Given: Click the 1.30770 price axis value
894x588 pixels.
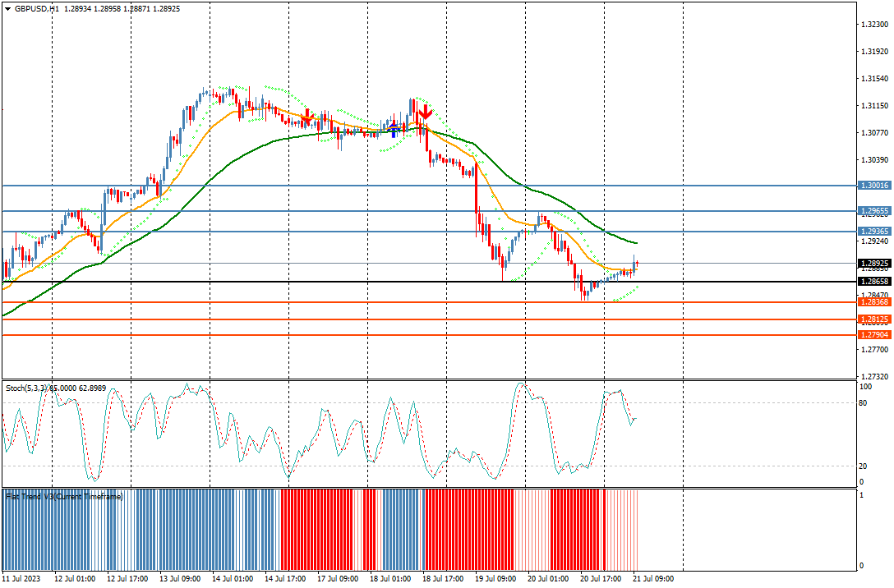Looking at the screenshot, I should coord(874,133).
